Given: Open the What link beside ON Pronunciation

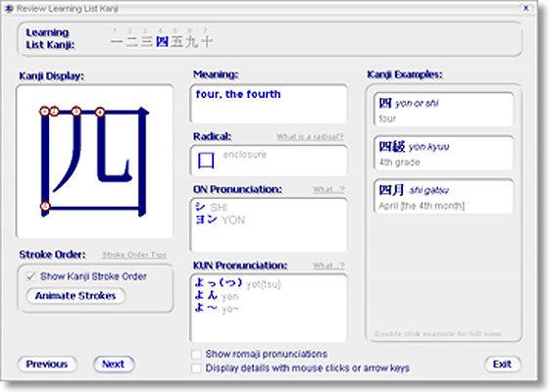Looking at the screenshot, I should (328, 190).
